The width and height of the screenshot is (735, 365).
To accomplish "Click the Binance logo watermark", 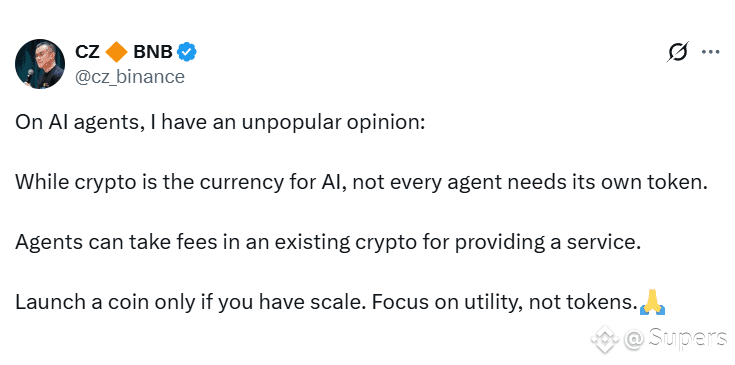I will point(605,338).
